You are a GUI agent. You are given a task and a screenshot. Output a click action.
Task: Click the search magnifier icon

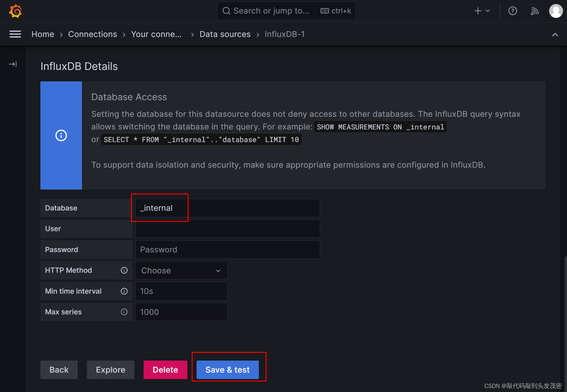click(226, 11)
